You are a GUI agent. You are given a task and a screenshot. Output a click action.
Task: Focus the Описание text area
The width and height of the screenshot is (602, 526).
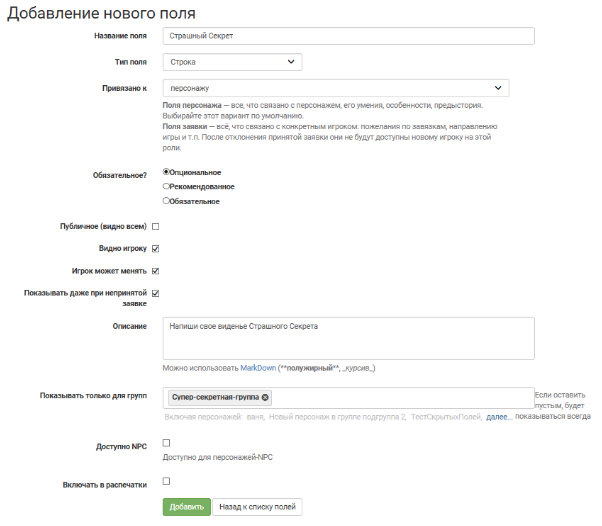pyautogui.click(x=349, y=338)
